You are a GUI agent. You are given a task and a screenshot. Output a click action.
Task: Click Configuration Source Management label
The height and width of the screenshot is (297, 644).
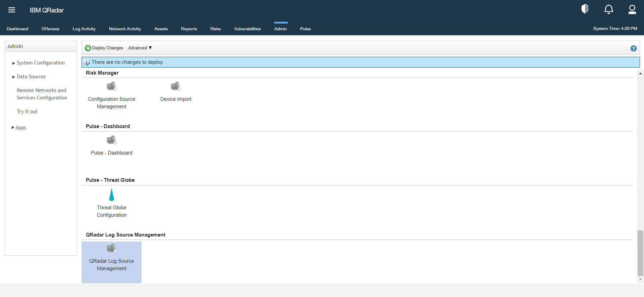(112, 103)
